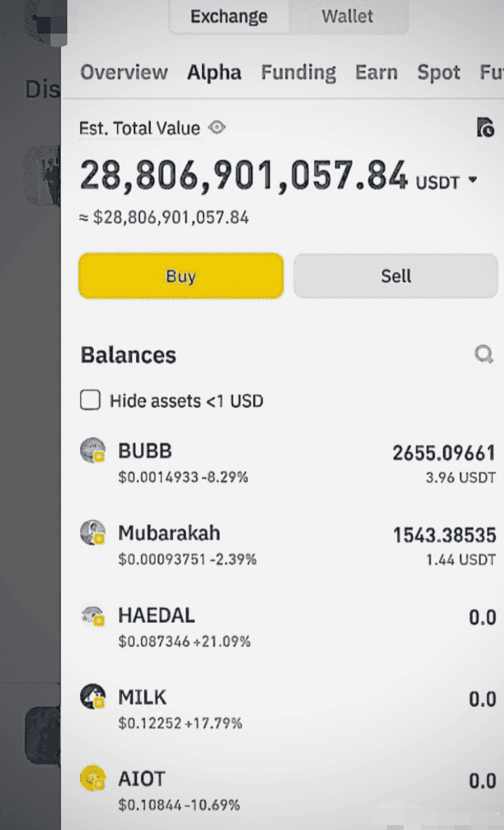Click the MILK token icon
504x830 pixels.
coord(93,697)
